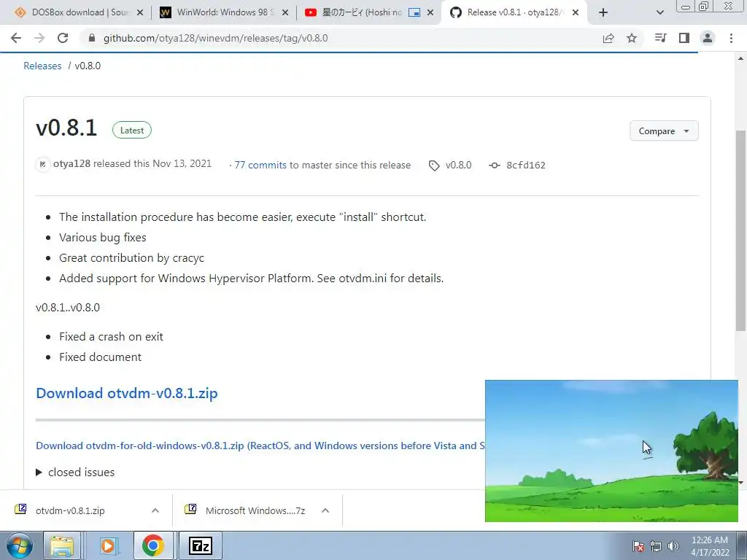Image resolution: width=747 pixels, height=560 pixels.
Task: Click the commit icon beside 8cfd162
Action: point(495,166)
